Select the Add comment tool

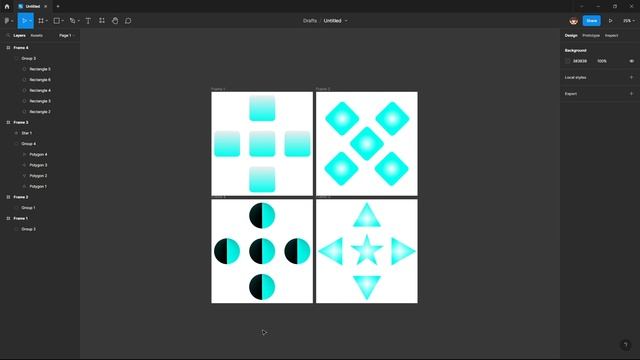[128, 20]
